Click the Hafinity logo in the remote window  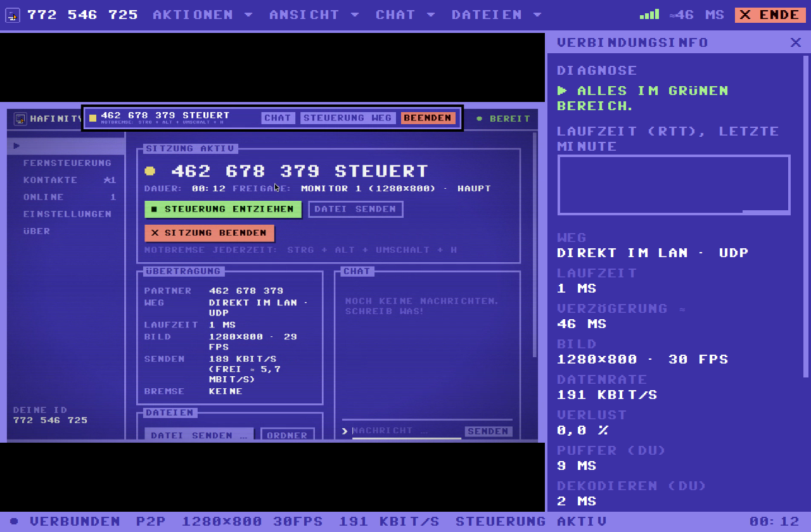click(20, 118)
